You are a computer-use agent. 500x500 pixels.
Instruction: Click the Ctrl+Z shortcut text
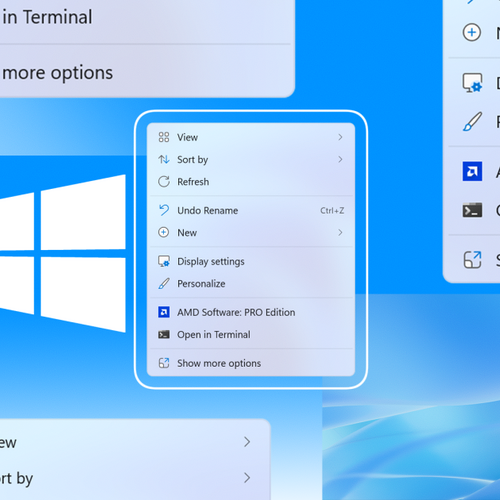(x=332, y=210)
